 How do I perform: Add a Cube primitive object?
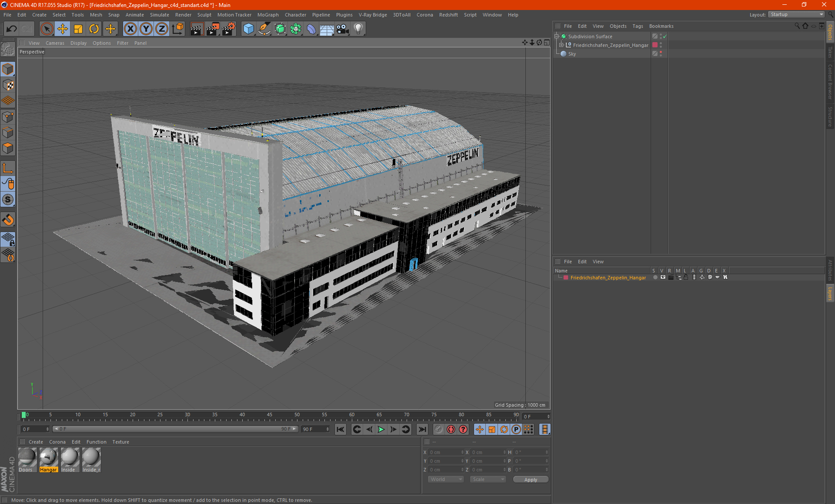[x=248, y=29]
